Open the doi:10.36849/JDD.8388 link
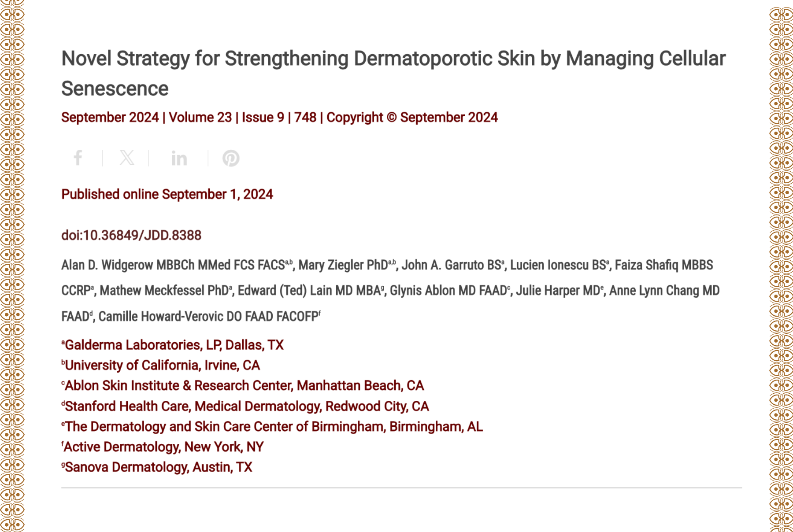 [131, 235]
